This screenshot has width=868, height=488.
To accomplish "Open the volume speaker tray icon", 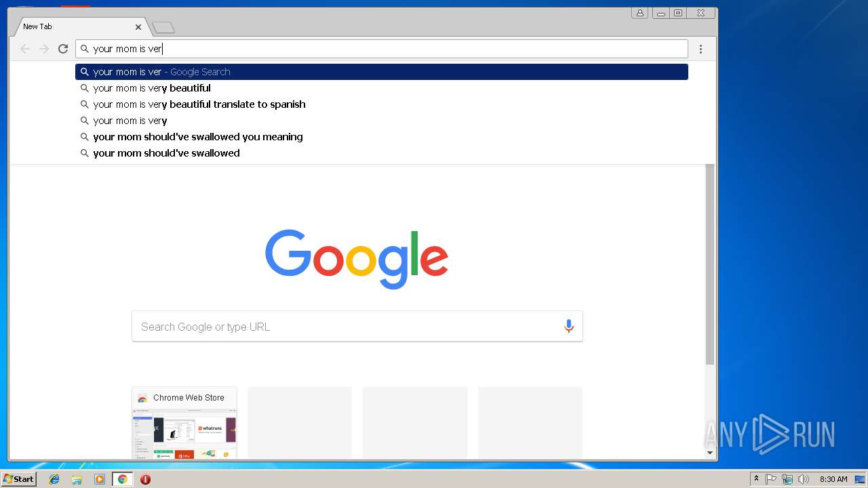I will tap(804, 479).
